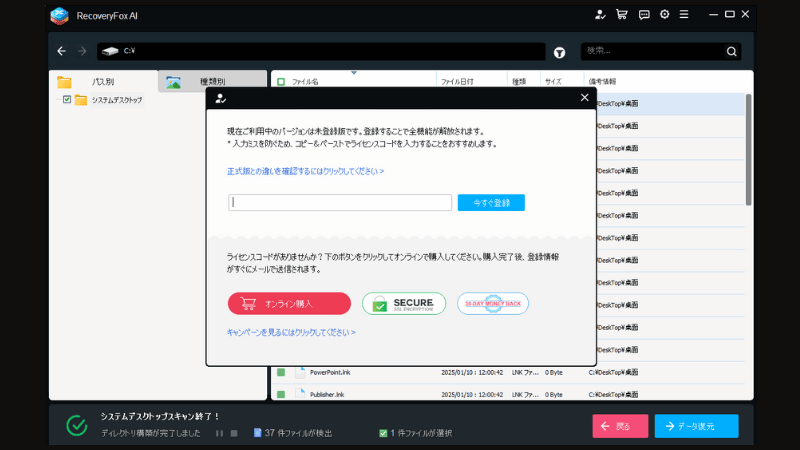Click the search magnifier icon
The height and width of the screenshot is (450, 800).
point(732,52)
